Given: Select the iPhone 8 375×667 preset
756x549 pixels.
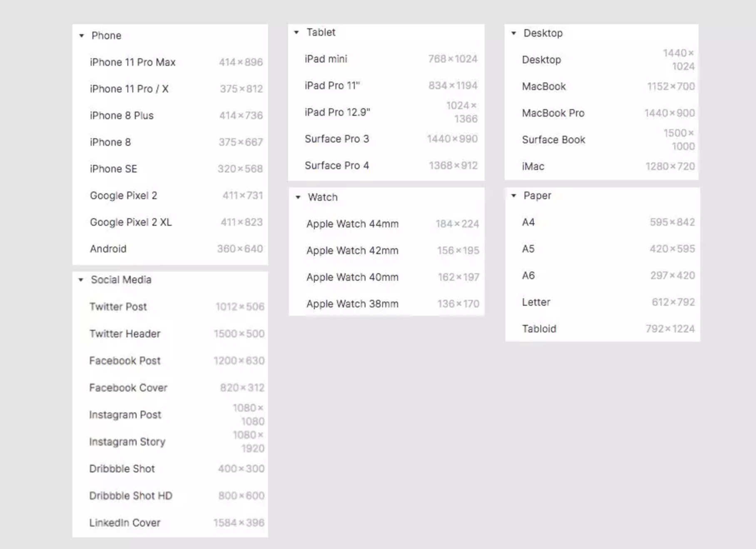Looking at the screenshot, I should tap(170, 142).
